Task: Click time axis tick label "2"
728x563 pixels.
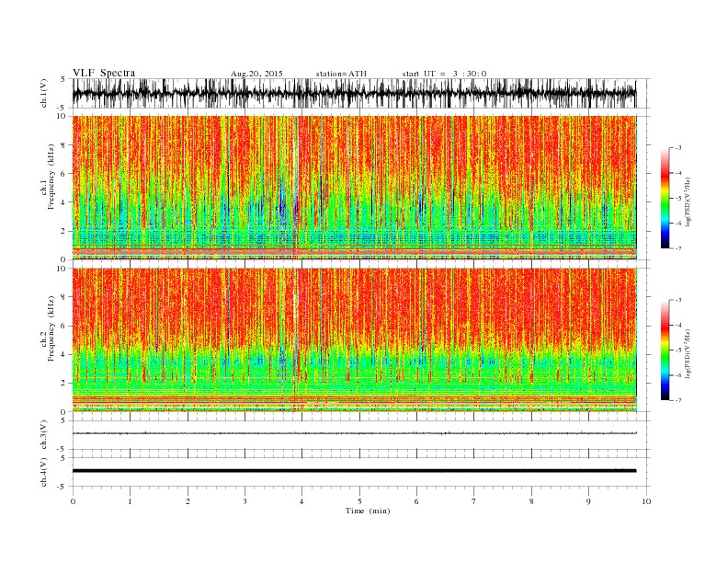Action: click(188, 501)
